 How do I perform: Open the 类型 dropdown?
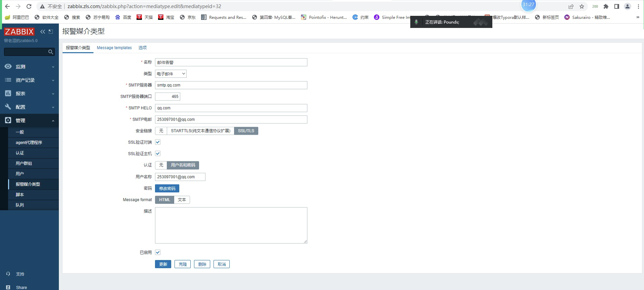[171, 74]
